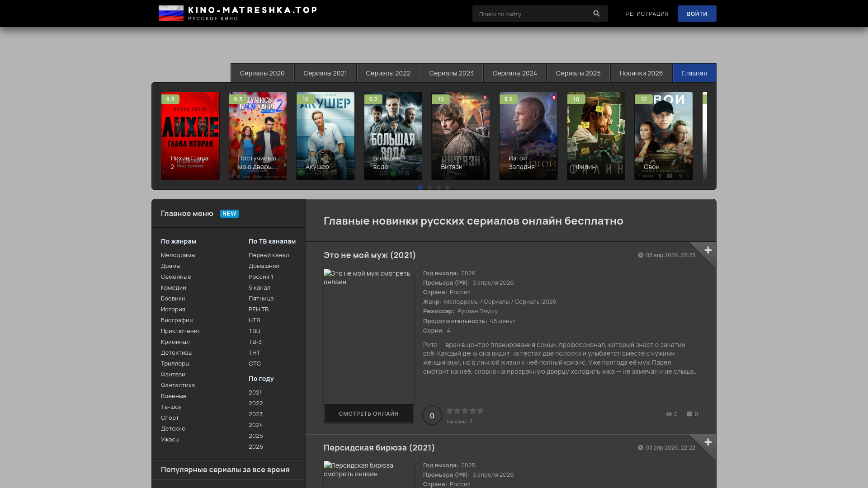Filter by year 2021 in sidebar
The image size is (868, 488).
[x=255, y=392]
